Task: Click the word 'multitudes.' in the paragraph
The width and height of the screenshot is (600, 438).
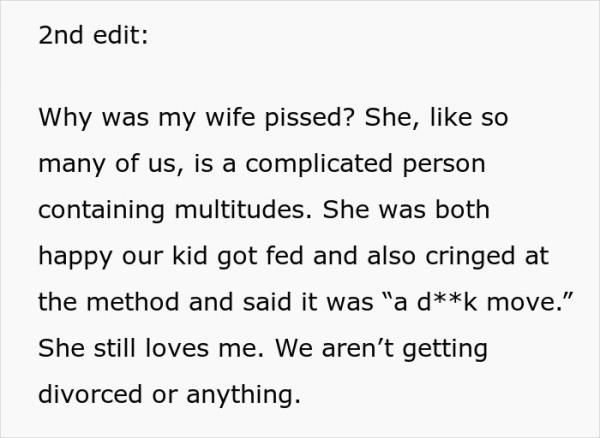Action: point(243,209)
